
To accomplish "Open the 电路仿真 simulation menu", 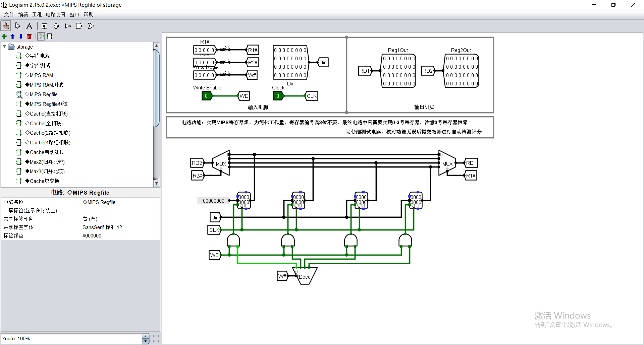I will (x=55, y=14).
